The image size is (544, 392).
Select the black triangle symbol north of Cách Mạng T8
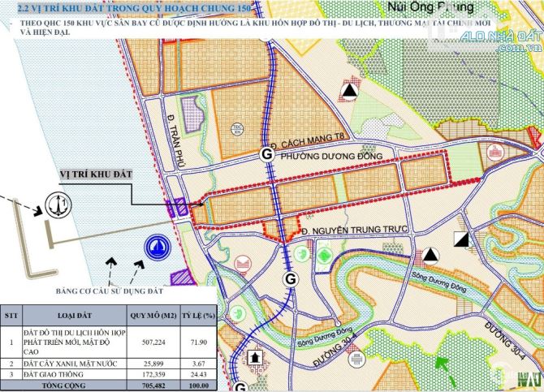pyautogui.click(x=350, y=92)
